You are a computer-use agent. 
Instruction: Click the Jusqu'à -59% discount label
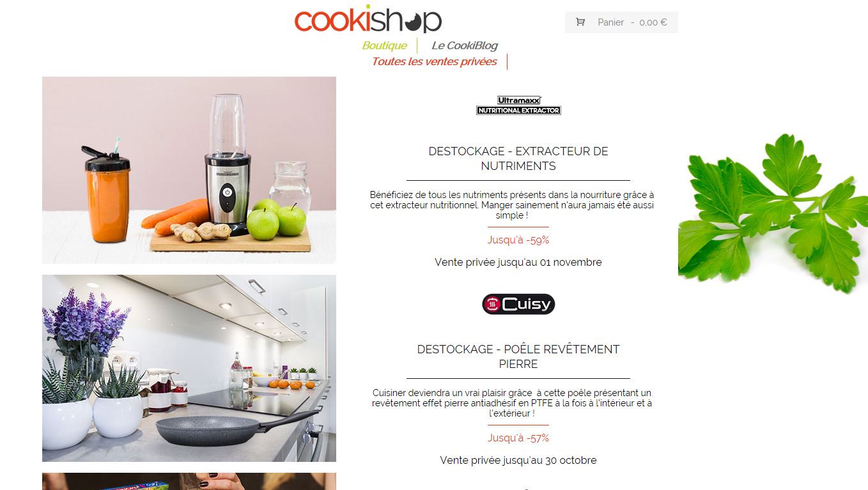(x=518, y=240)
